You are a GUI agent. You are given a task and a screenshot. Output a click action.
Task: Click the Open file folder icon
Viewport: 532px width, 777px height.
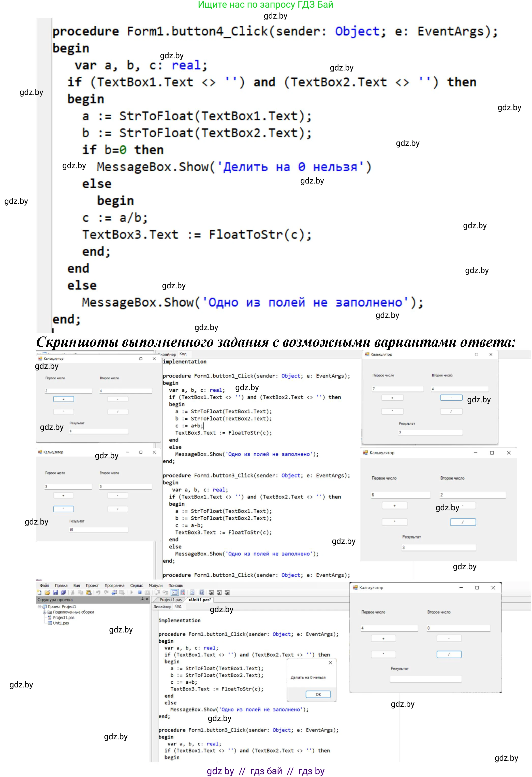(47, 592)
